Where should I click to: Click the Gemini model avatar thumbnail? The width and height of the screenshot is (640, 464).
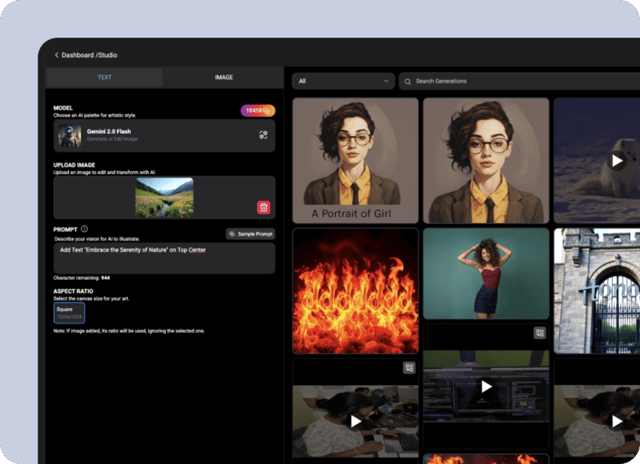pyautogui.click(x=69, y=135)
